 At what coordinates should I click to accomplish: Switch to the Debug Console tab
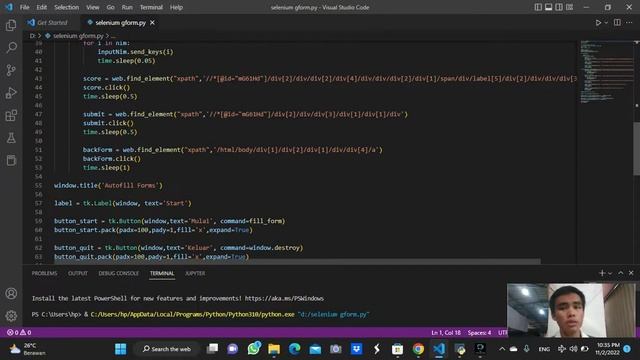click(118, 273)
